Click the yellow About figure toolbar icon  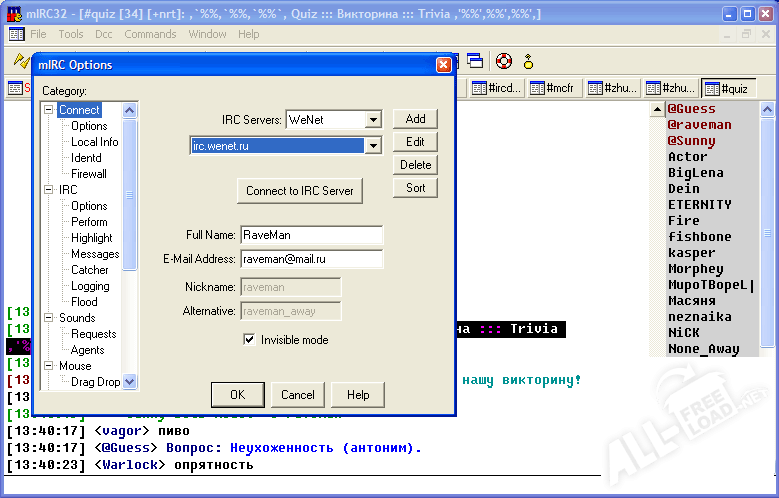pyautogui.click(x=529, y=61)
